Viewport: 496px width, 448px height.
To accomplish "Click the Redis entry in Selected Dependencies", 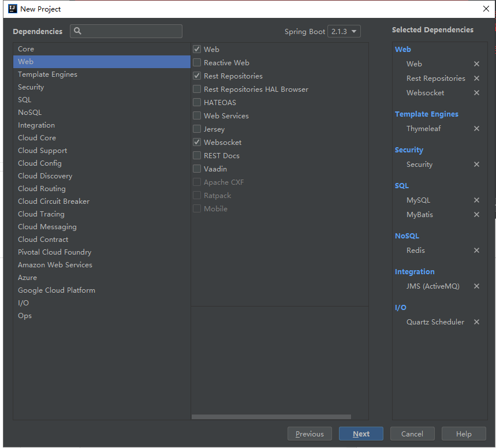I will [416, 250].
